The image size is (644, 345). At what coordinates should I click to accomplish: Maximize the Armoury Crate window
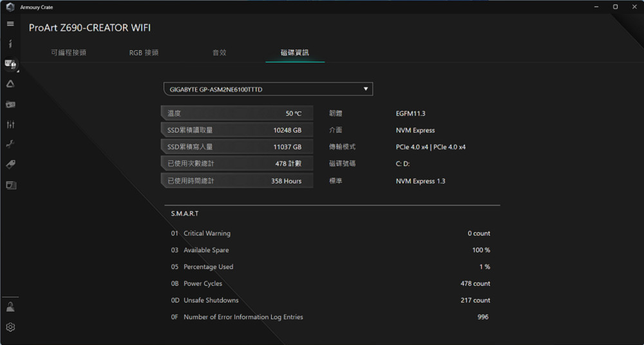pyautogui.click(x=615, y=6)
